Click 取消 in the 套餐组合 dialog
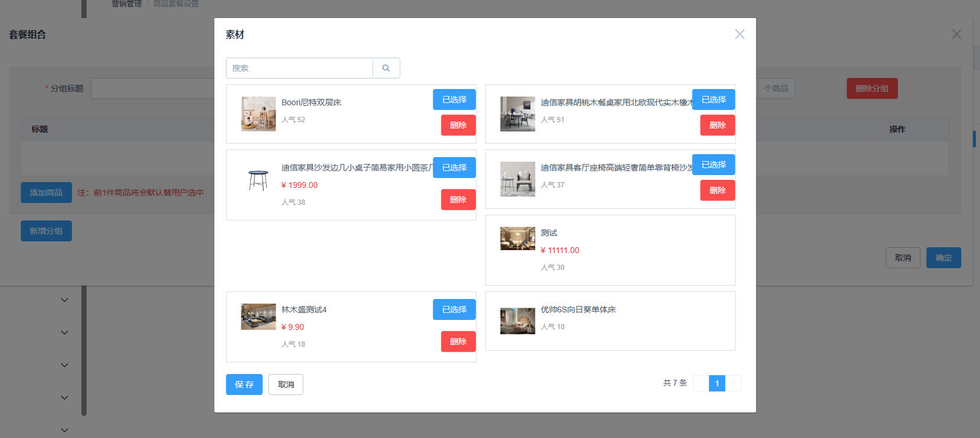Viewport: 980px width, 438px height. [x=903, y=258]
